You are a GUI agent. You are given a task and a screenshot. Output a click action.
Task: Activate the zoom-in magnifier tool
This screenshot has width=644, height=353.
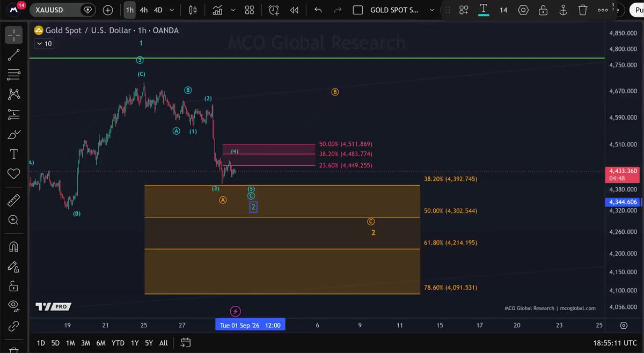tap(13, 220)
